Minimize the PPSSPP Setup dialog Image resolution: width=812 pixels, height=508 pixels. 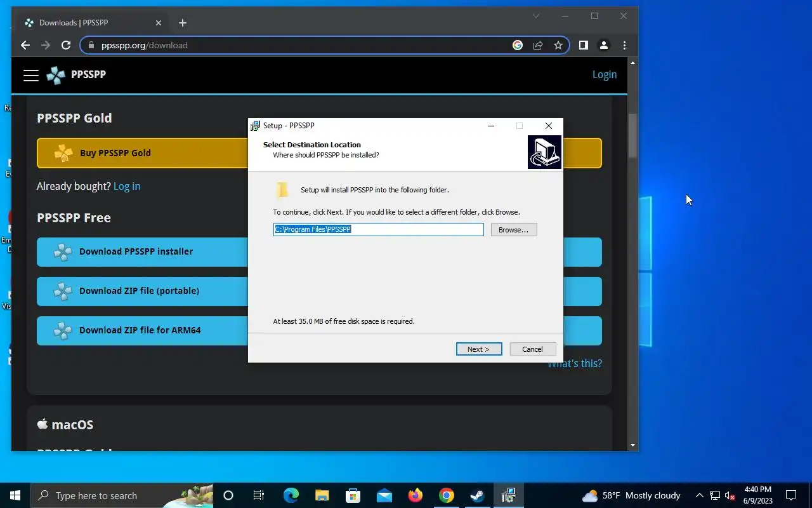pos(490,126)
